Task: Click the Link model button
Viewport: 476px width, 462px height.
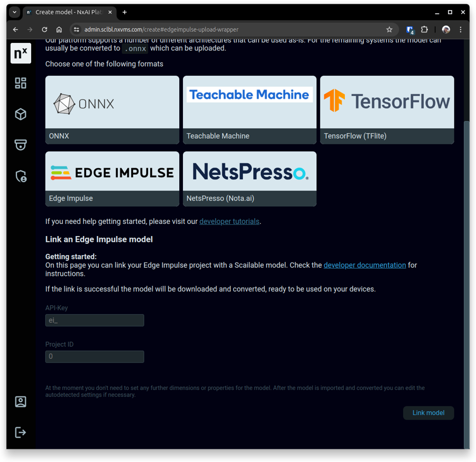Action: [428, 413]
